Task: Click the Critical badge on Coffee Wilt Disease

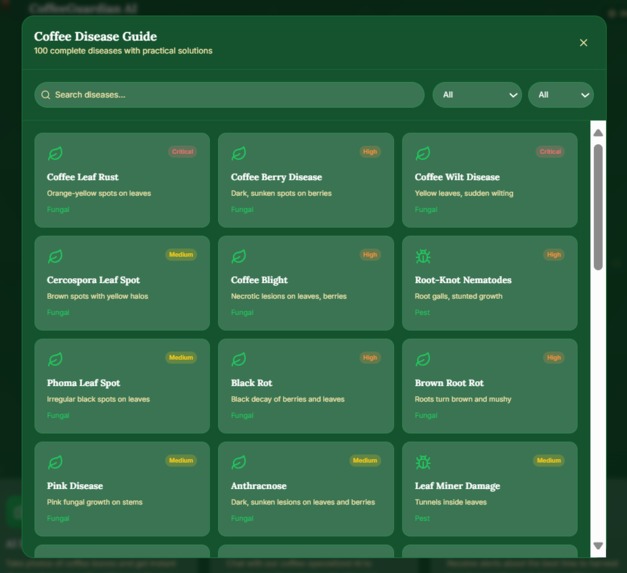Action: tap(550, 152)
